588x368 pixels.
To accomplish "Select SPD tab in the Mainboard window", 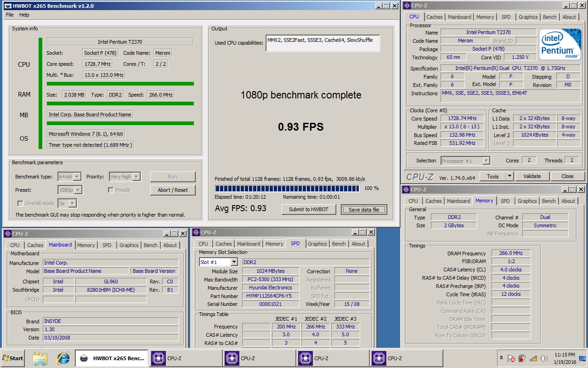I will [107, 245].
